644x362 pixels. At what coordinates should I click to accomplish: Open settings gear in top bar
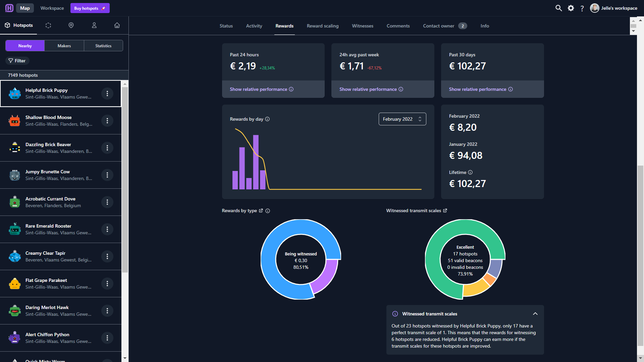(x=571, y=8)
